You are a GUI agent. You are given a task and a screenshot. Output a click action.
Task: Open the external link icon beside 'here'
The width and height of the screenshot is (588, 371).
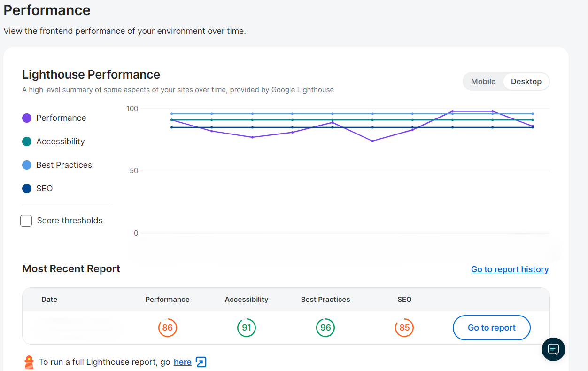[201, 362]
